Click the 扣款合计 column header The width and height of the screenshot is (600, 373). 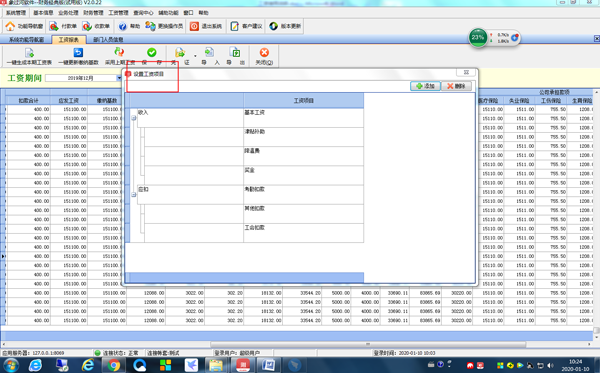[x=28, y=101]
